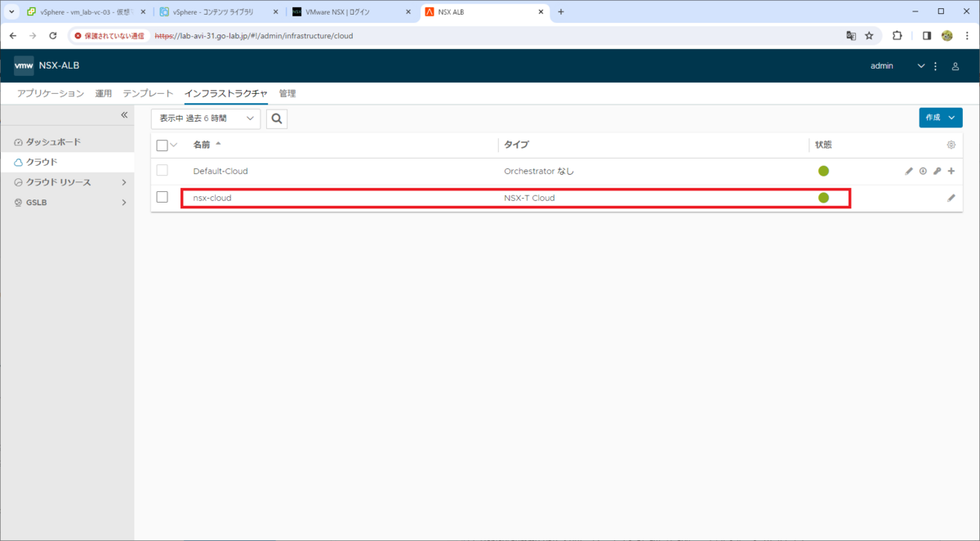Switch to the テンプレート tab
Screen dimensions: 980x541
(148, 93)
